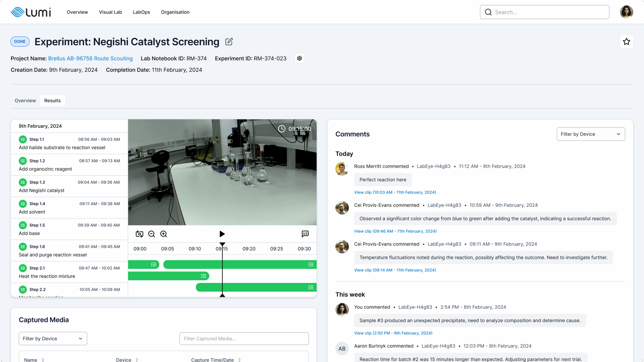
Task: View clip 10:03 AM - 11th February
Action: 395,192
